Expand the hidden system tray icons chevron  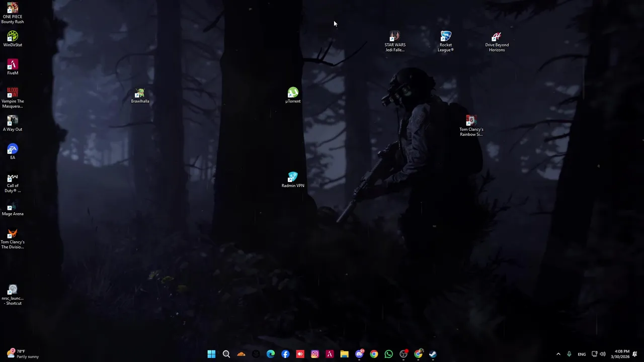point(558,354)
